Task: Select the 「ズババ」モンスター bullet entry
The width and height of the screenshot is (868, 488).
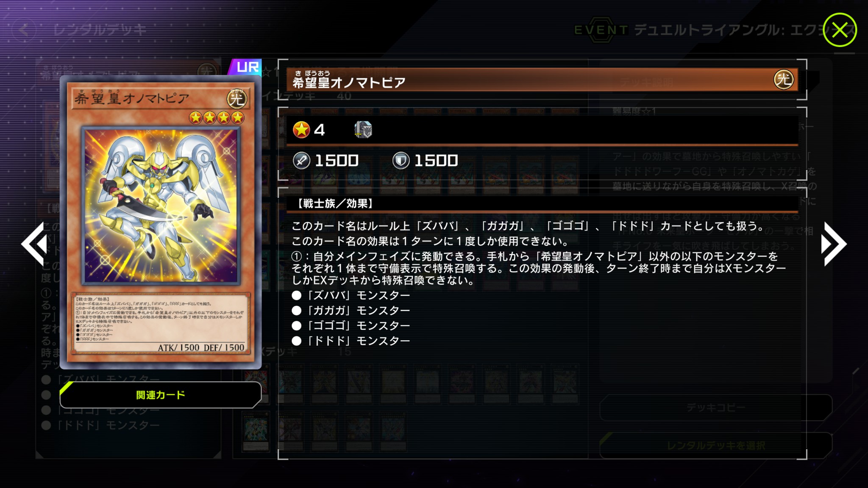Action: [351, 295]
